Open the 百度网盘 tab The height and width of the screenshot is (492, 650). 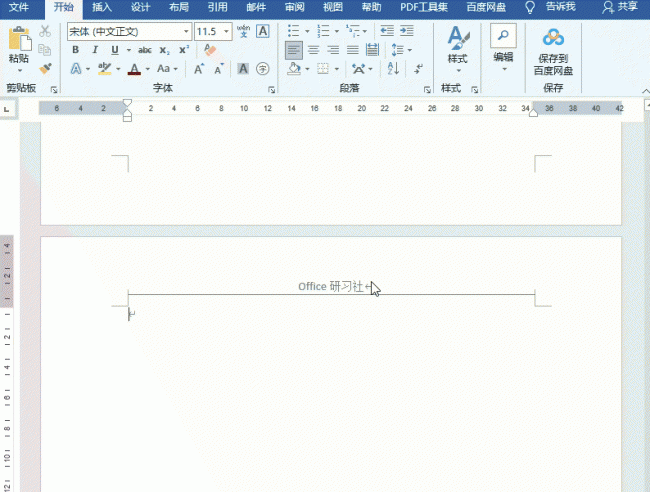click(486, 7)
